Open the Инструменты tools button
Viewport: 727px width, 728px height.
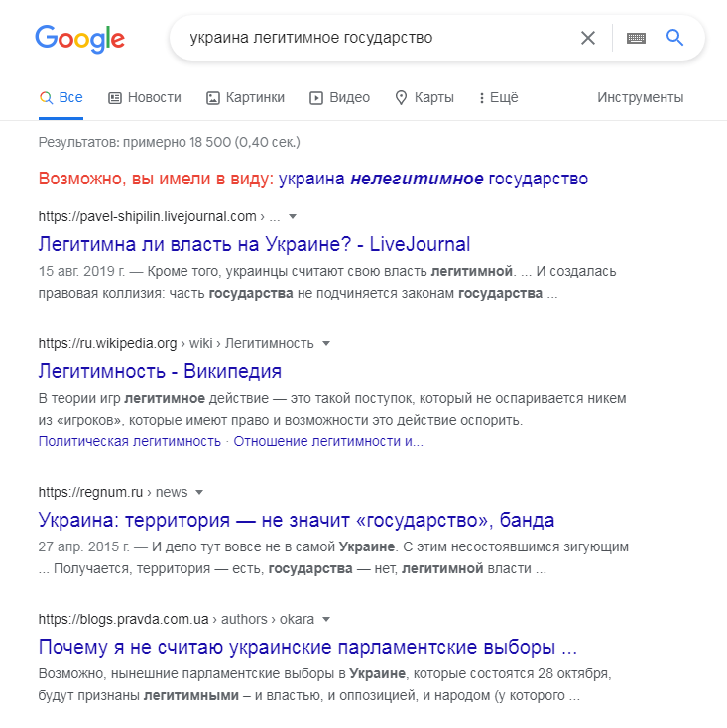[x=640, y=97]
